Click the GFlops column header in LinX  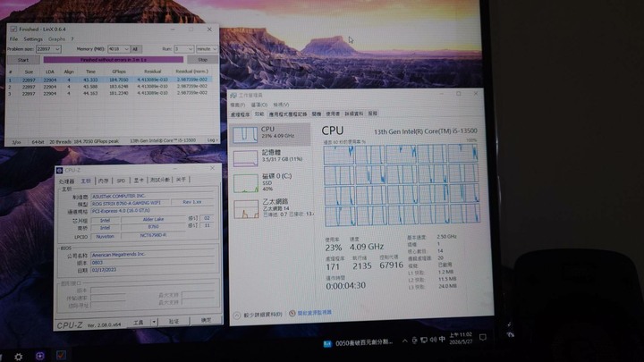tap(119, 72)
